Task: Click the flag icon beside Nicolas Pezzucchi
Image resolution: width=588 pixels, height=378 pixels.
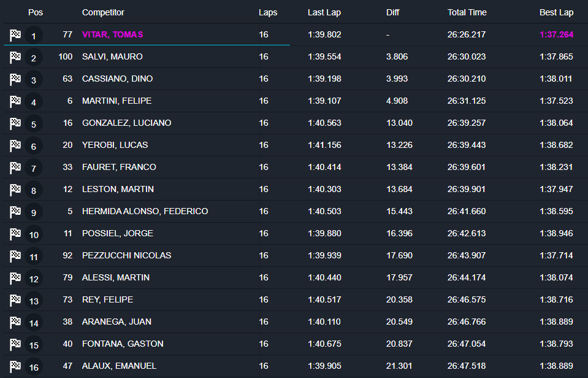Action: [15, 256]
